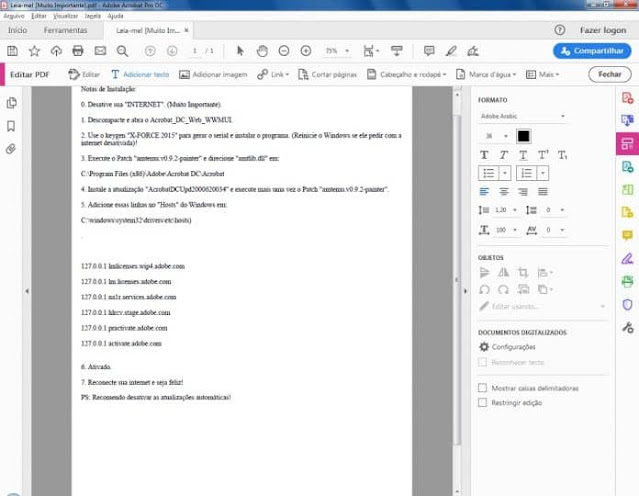This screenshot has width=639, height=496.
Task: Click Fazer logon link
Action: [x=603, y=30]
